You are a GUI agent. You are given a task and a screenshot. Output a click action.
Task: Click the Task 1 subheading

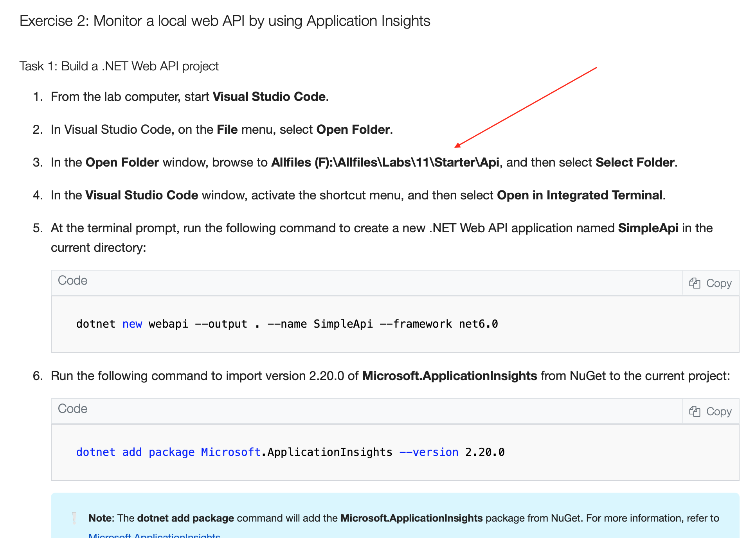[x=119, y=66]
